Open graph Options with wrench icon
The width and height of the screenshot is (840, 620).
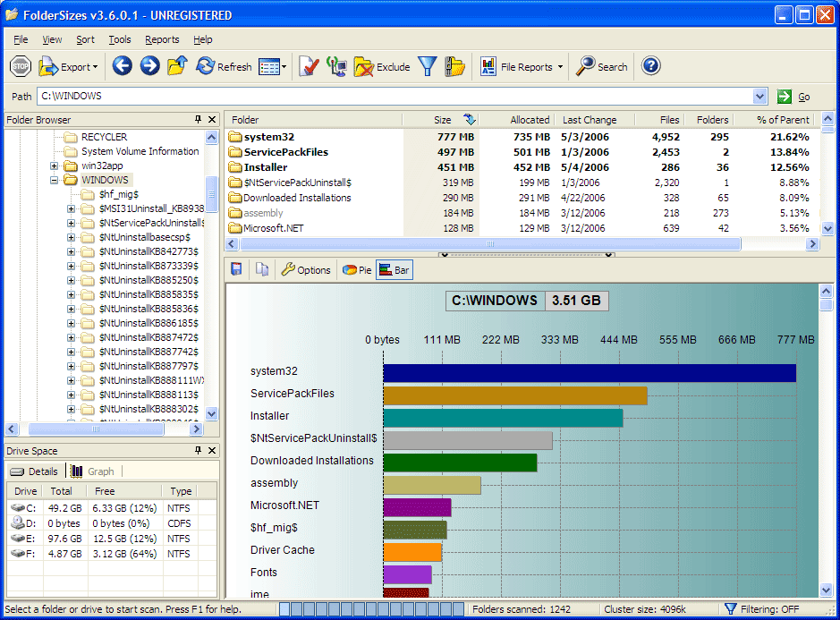306,269
